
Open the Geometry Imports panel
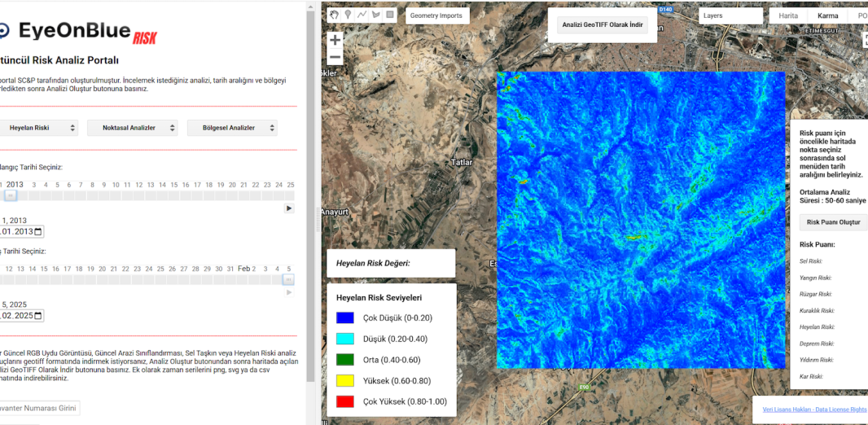(437, 16)
